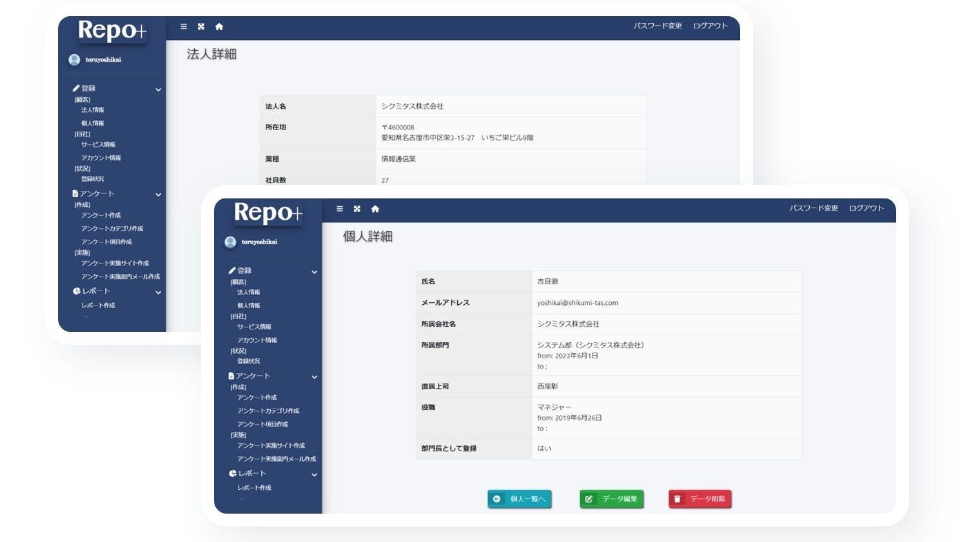Click パスワード変更 link in 法人詳細 window
980x542 pixels.
point(657,26)
